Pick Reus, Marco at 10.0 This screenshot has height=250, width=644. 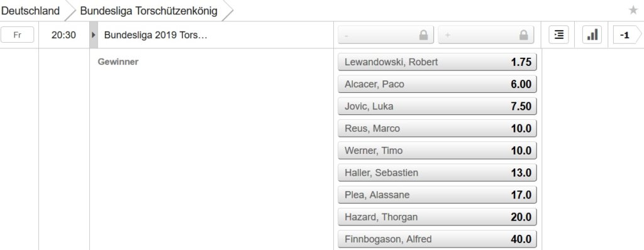click(x=437, y=129)
